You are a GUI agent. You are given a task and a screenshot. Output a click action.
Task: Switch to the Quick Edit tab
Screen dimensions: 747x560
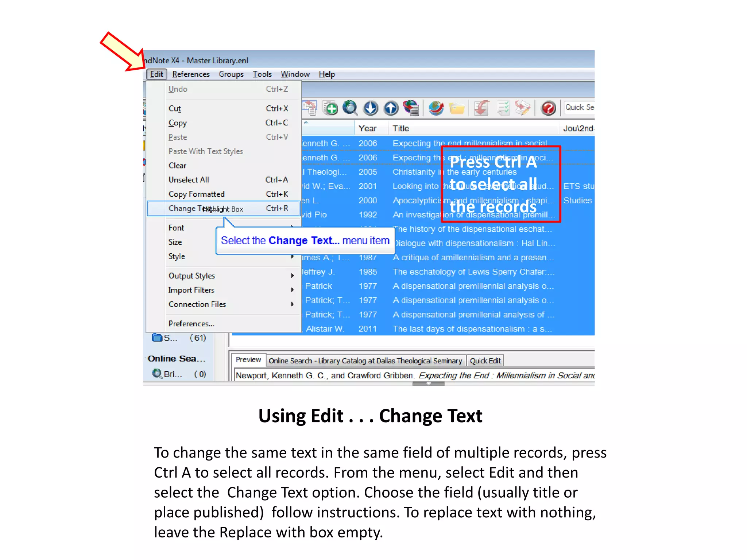485,361
